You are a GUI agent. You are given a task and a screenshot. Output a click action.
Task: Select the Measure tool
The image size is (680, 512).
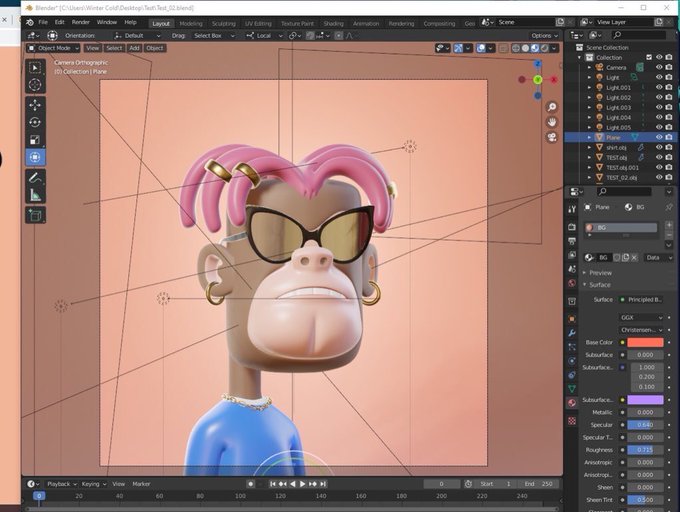click(35, 195)
